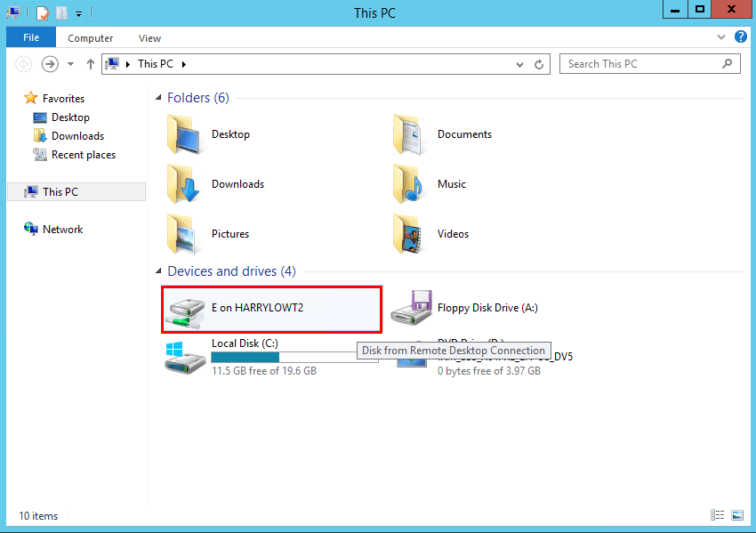Click the Search This PC input field
Image resolution: width=756 pixels, height=533 pixels.
[x=649, y=64]
